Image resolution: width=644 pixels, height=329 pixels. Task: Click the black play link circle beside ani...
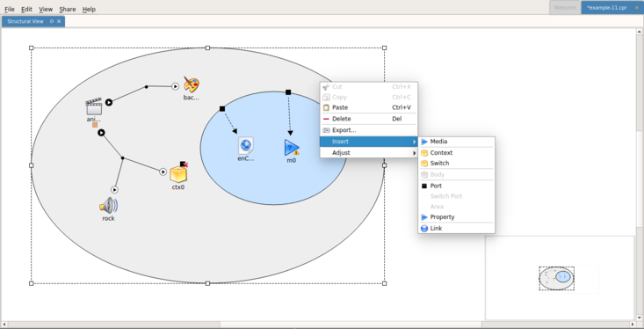coord(109,102)
